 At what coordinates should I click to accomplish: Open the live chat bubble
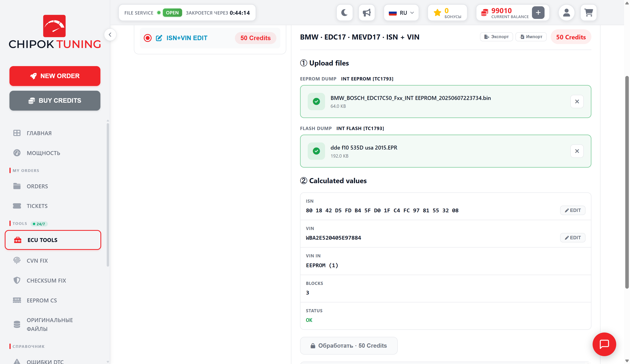[x=604, y=344]
